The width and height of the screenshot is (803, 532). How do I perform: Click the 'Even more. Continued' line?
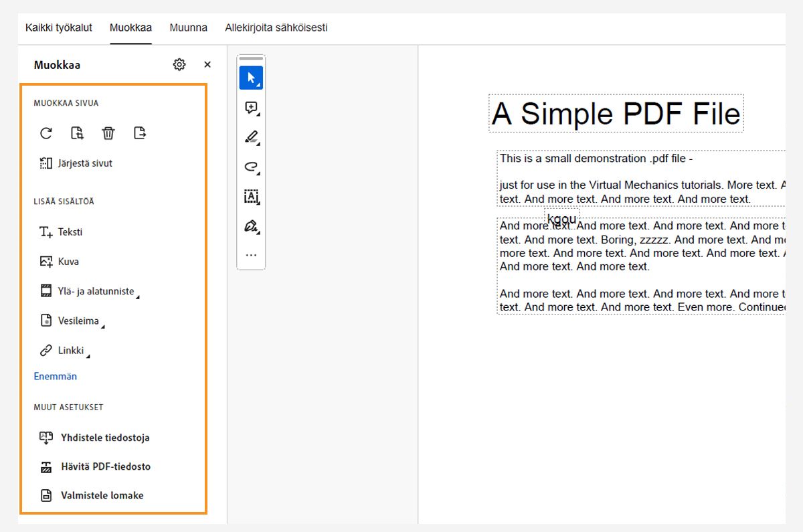(641, 307)
